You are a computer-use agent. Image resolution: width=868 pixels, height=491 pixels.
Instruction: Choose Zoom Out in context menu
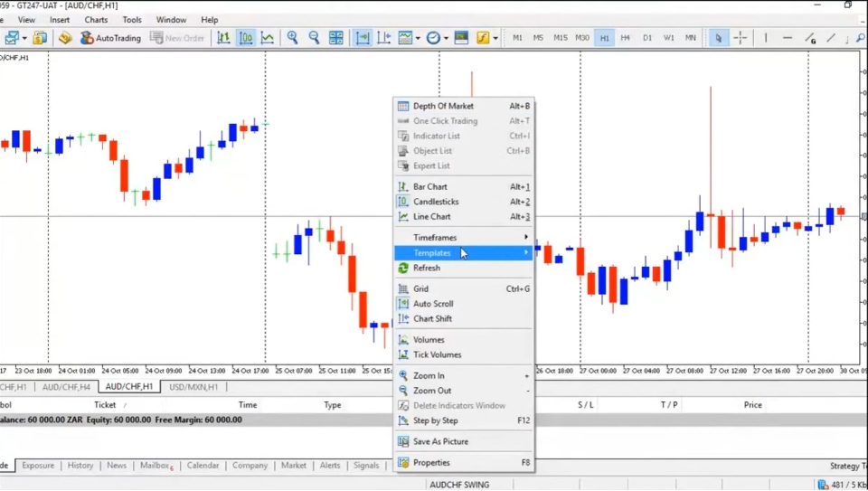[464, 391]
